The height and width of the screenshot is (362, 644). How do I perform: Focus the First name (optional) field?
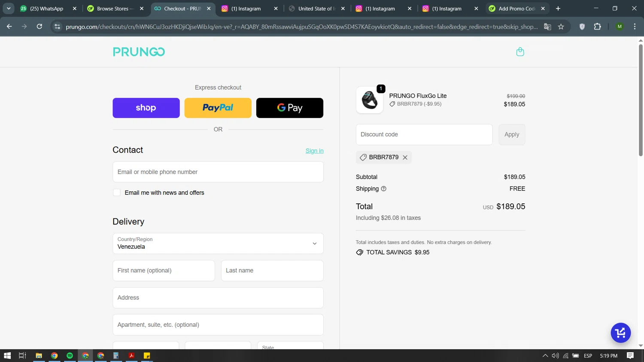coord(164,271)
